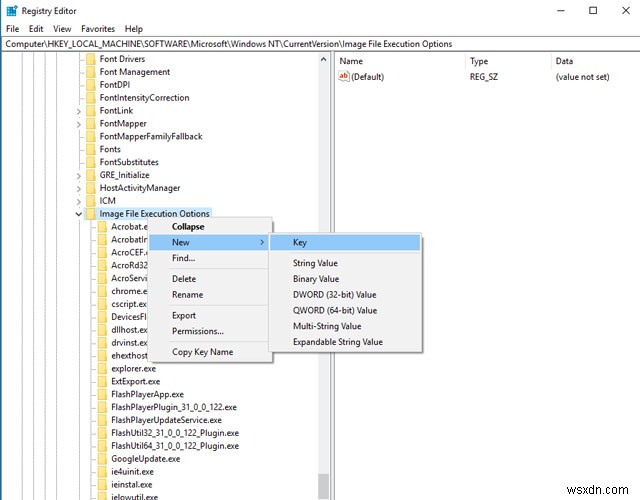Choose DWORD (32-bit) Value option
Image resolution: width=640 pixels, height=500 pixels.
click(x=345, y=295)
